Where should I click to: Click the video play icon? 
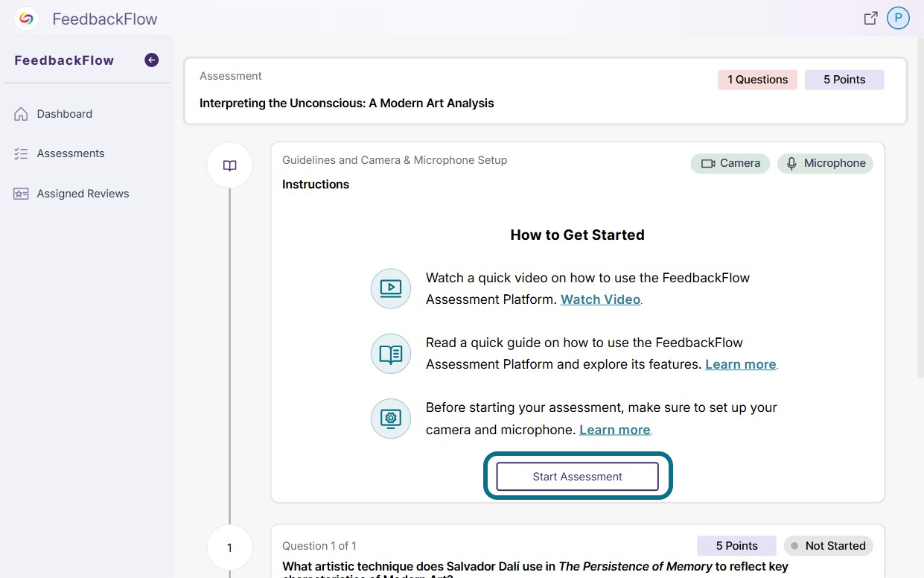click(391, 288)
